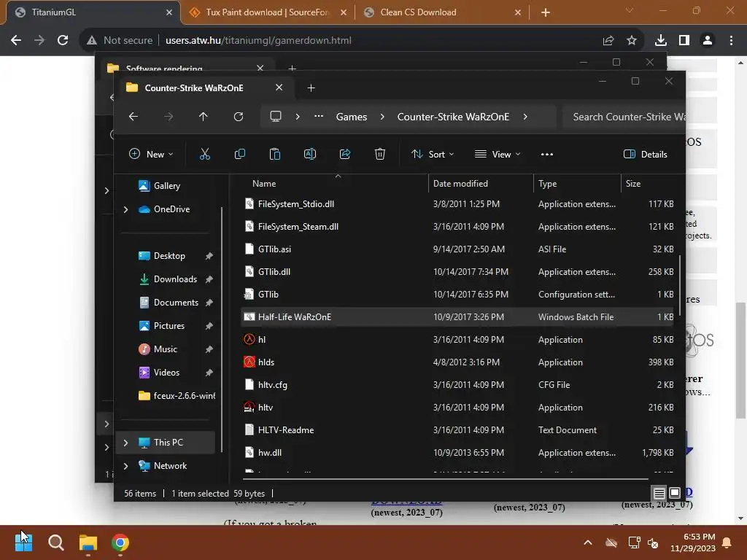Viewport: 747px width, 560px height.
Task: Open the See more three-dots toolbar menu
Action: pos(547,155)
